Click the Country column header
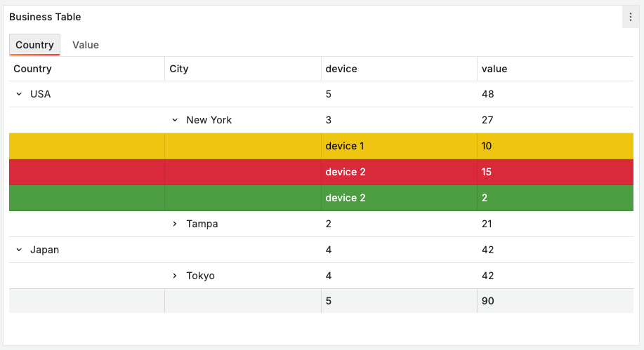The image size is (644, 350). [32, 69]
